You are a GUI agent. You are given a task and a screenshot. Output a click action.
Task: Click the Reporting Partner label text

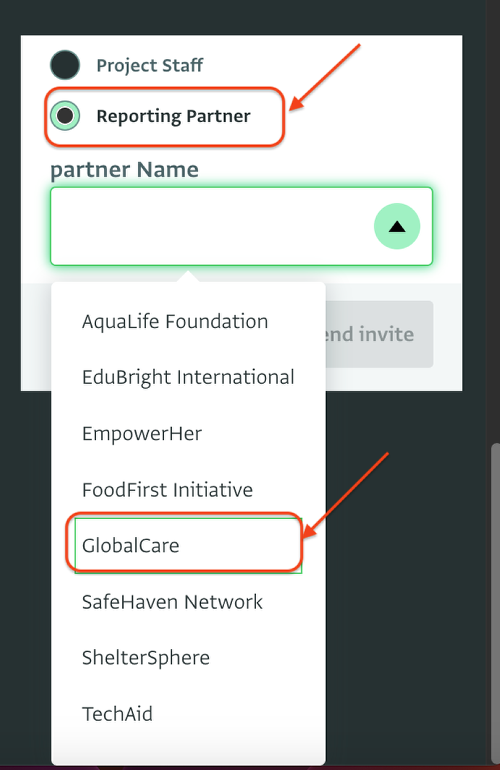pyautogui.click(x=173, y=116)
